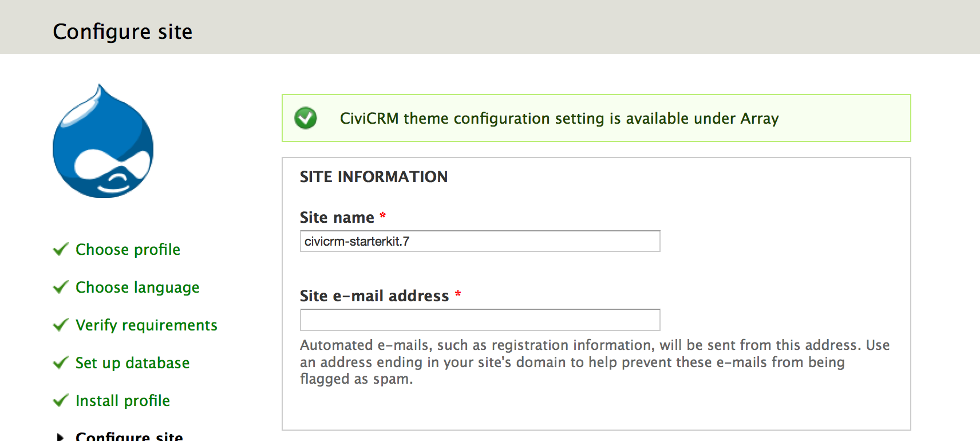Click the Configure site page title
980x441 pixels.
(x=122, y=31)
